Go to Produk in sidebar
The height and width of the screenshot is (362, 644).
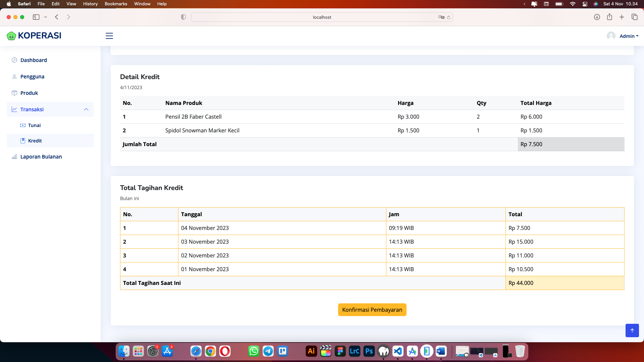pos(29,93)
